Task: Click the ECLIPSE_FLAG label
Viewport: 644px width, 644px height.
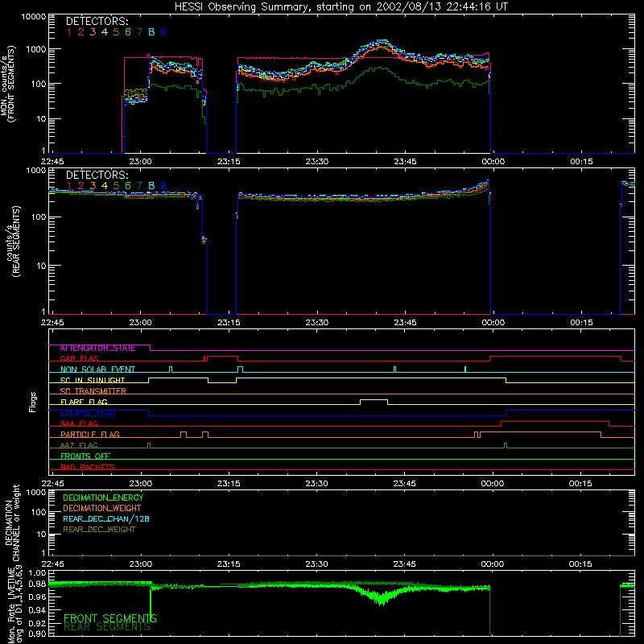Action: pyautogui.click(x=88, y=413)
